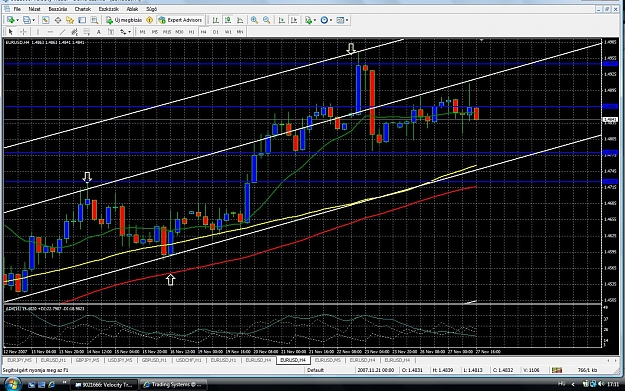Click the Zoom In magnifier

254,20
